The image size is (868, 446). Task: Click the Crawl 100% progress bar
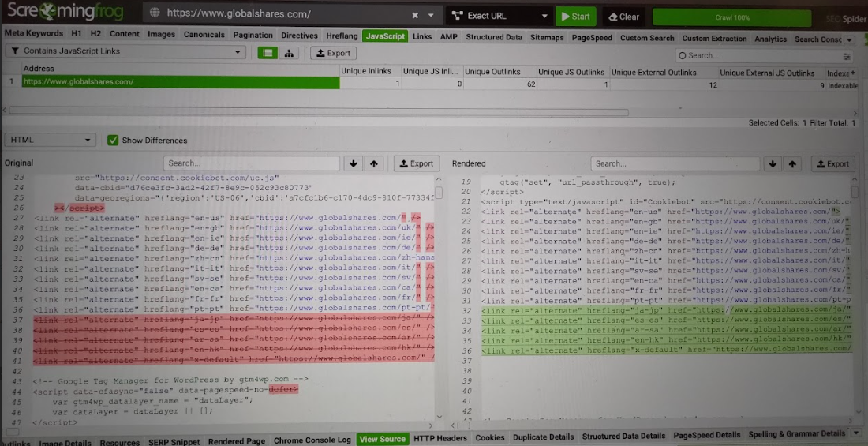coord(731,17)
